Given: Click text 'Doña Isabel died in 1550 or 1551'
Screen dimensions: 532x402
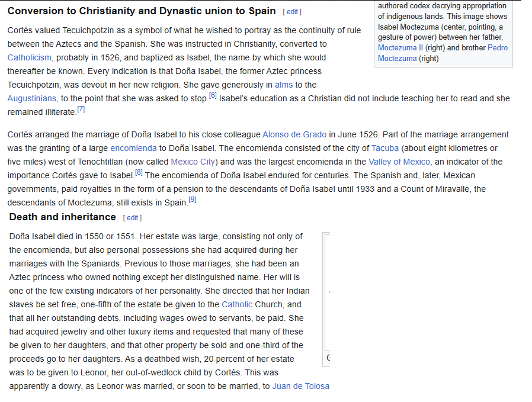Looking at the screenshot, I should tap(73, 237).
